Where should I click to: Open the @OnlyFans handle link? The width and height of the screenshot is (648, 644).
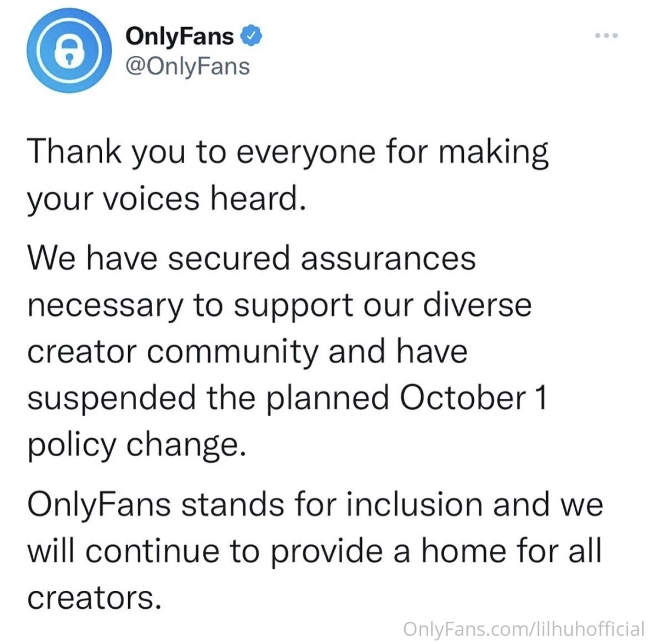tap(187, 66)
